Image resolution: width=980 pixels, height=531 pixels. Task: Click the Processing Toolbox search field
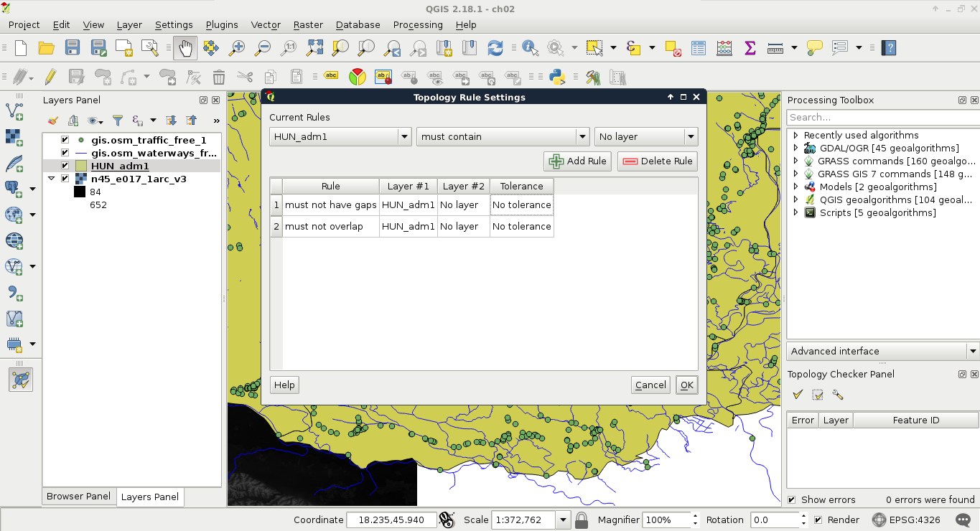pos(883,117)
